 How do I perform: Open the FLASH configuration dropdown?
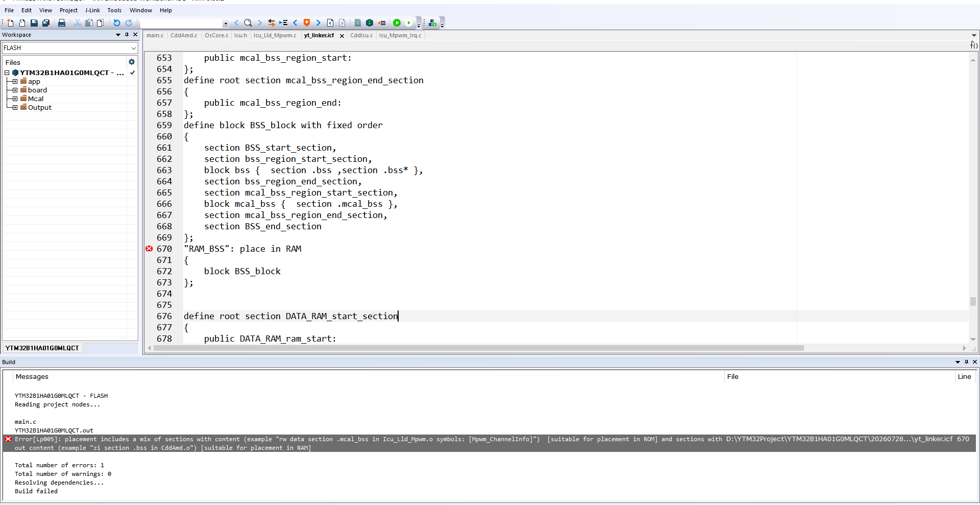point(70,48)
